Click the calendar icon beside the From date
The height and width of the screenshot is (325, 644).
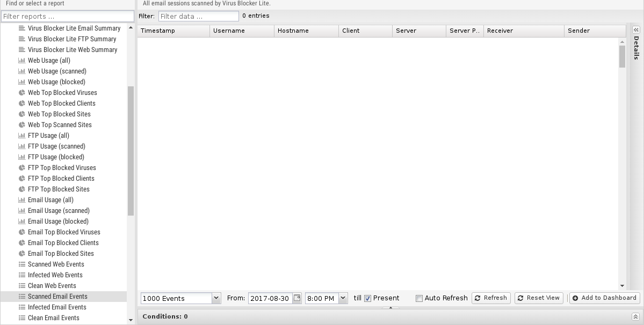(297, 298)
